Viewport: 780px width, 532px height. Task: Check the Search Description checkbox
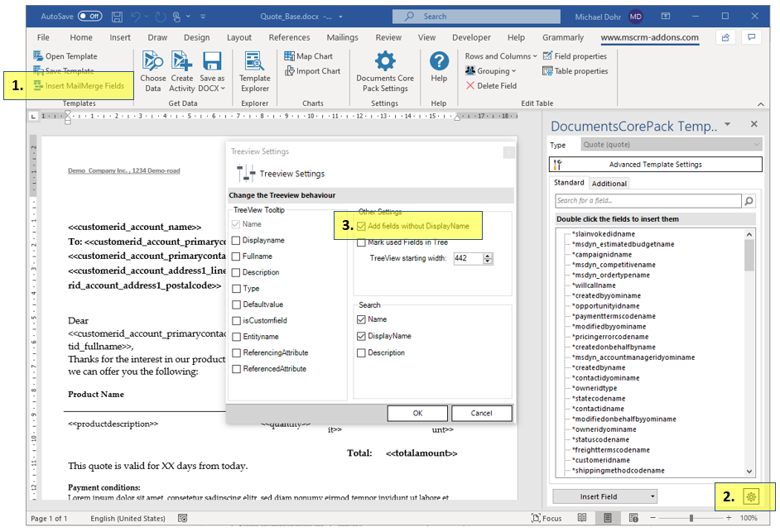(x=361, y=353)
